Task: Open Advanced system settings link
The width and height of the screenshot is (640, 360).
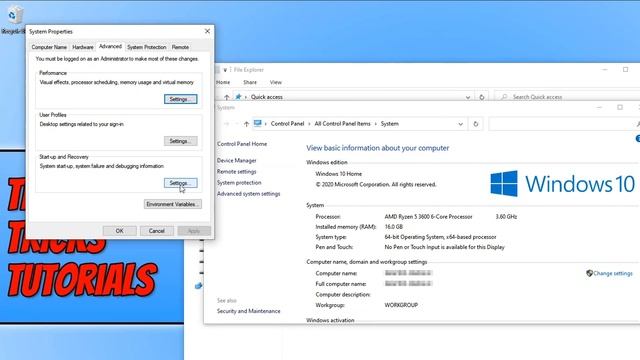Action: coord(249,194)
